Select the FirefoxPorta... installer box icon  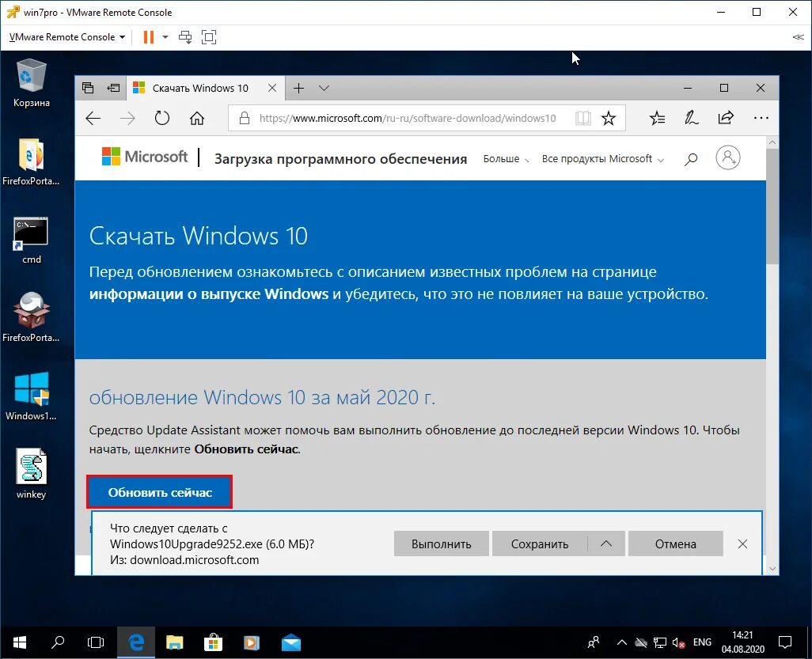click(x=31, y=318)
